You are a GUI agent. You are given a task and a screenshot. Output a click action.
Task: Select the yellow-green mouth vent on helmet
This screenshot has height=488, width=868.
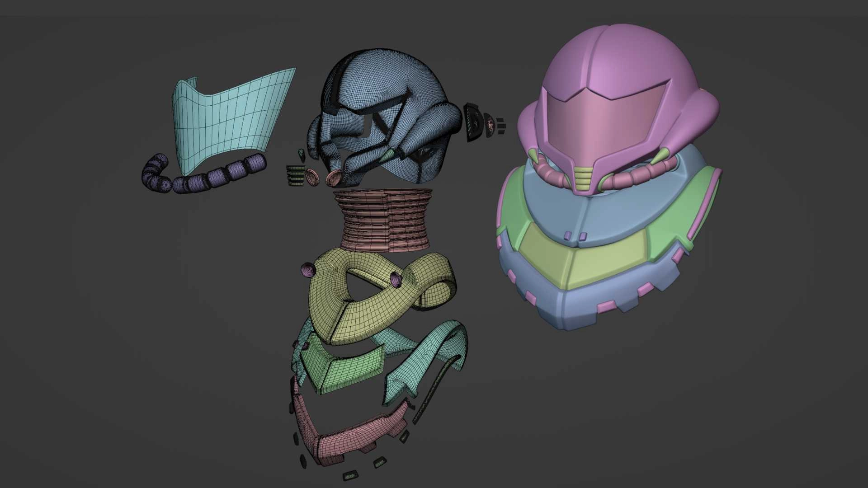tap(583, 177)
